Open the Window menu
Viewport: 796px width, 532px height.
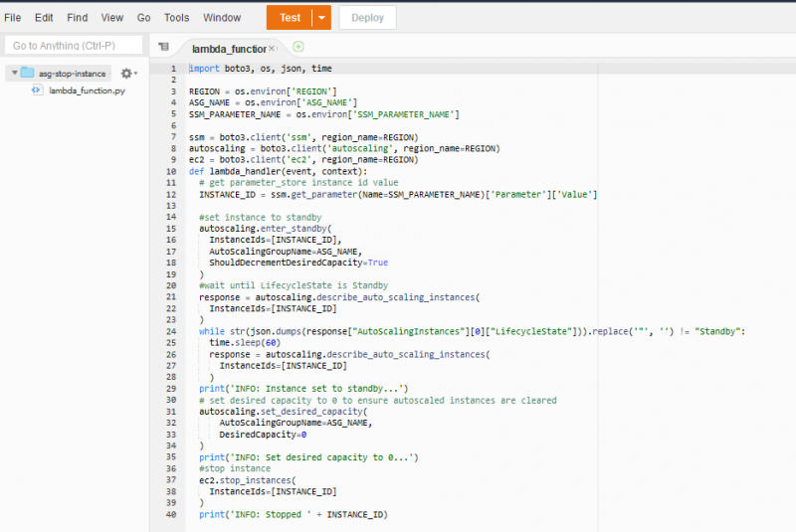(x=222, y=18)
